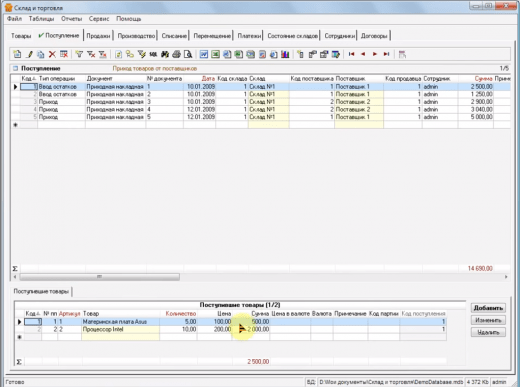Click the total 14 690,00 footer value
This screenshot has width=520, height=387.
pos(480,268)
